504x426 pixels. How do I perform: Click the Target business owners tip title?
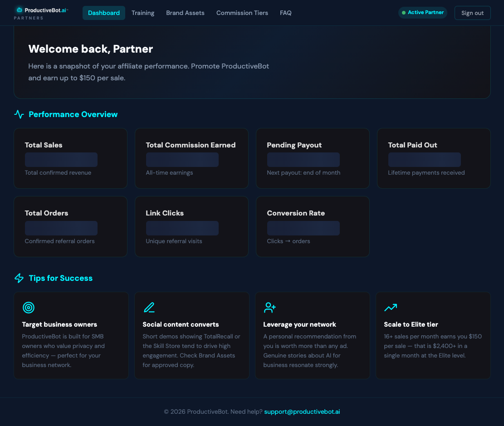coord(59,324)
